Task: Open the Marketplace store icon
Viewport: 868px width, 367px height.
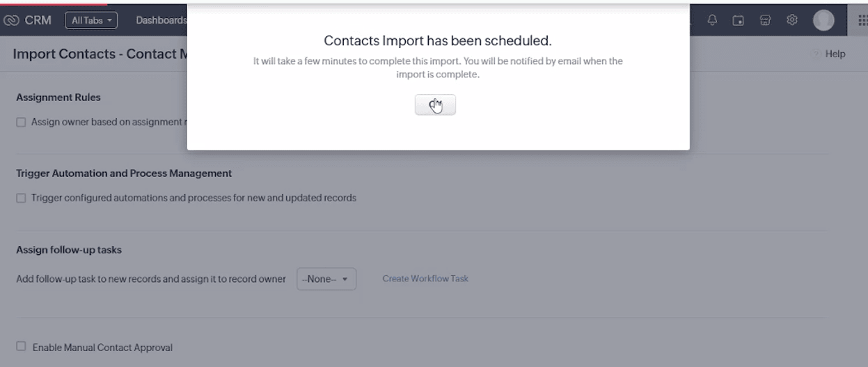Action: click(x=764, y=20)
